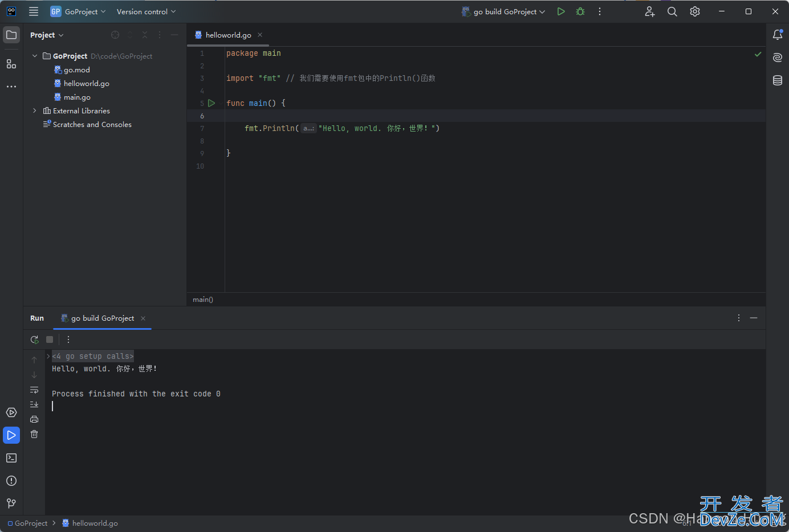Minimize the Run panel

(754, 318)
